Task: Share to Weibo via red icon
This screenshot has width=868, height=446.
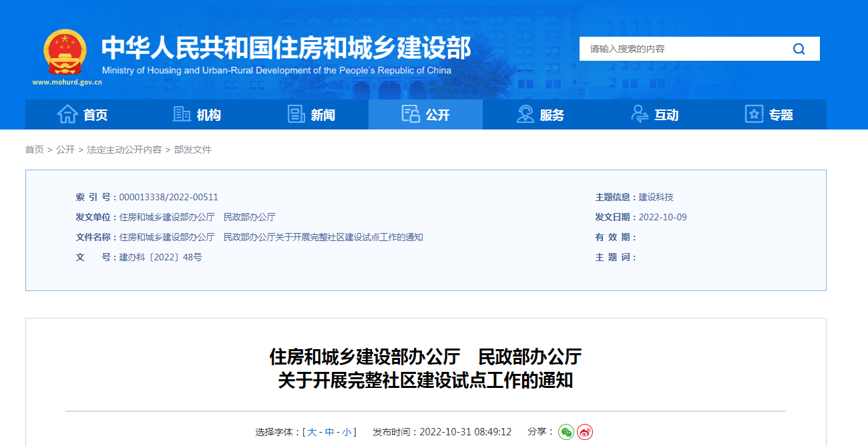Action: (585, 432)
